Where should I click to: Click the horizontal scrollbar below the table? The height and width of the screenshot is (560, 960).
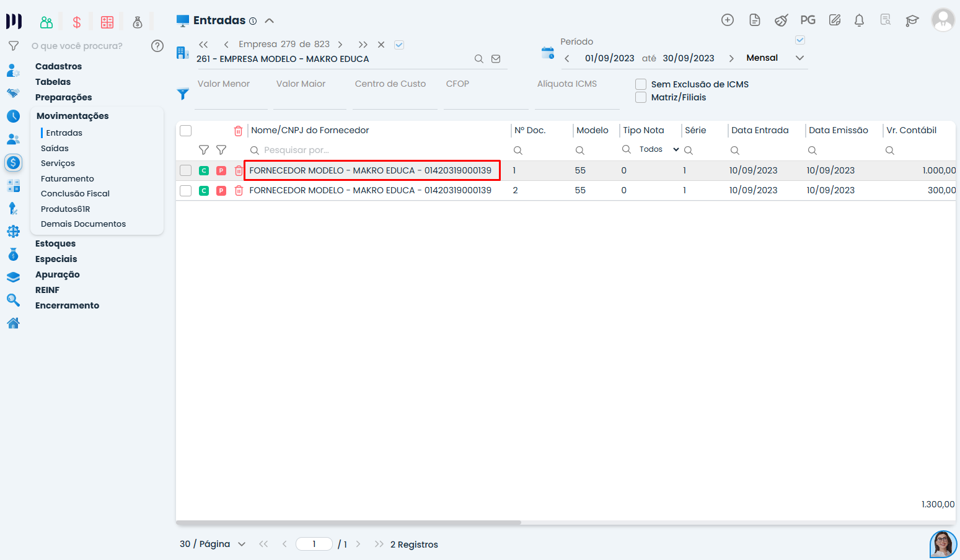(348, 523)
